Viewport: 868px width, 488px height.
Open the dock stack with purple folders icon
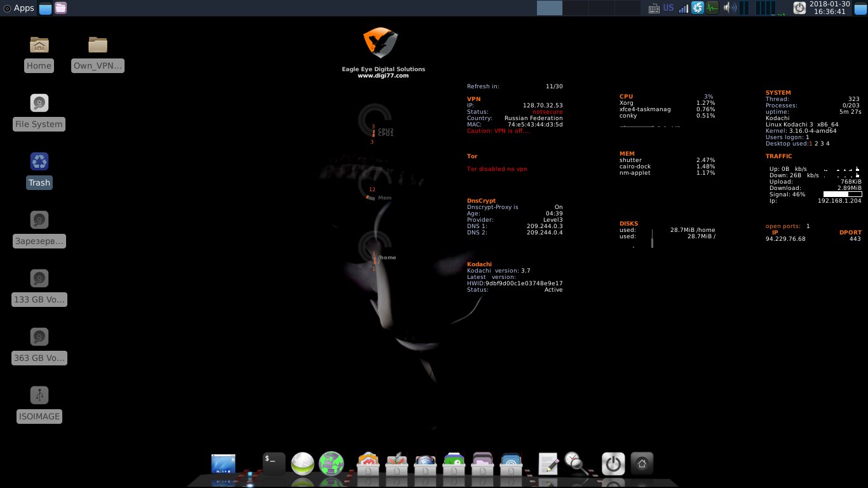(x=482, y=464)
